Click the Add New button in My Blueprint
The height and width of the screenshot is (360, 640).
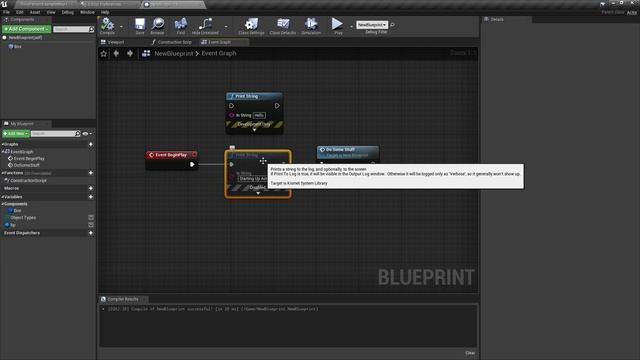click(16, 133)
